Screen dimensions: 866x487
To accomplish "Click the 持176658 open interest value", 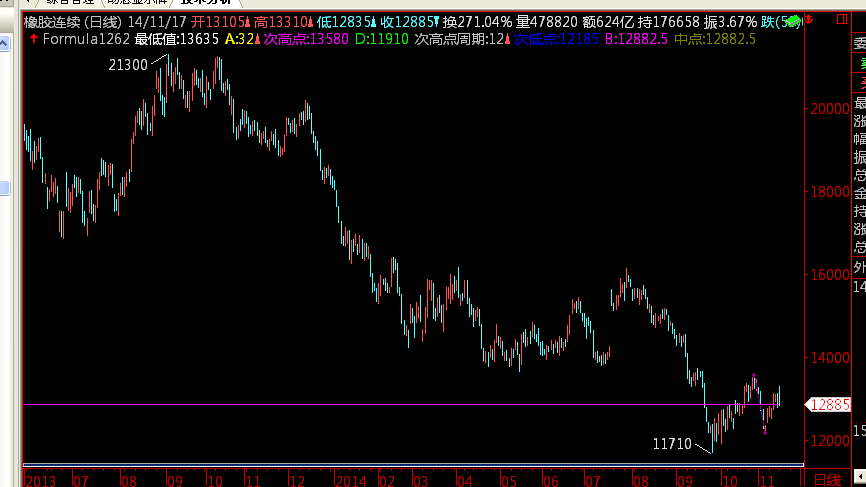I will coord(669,22).
